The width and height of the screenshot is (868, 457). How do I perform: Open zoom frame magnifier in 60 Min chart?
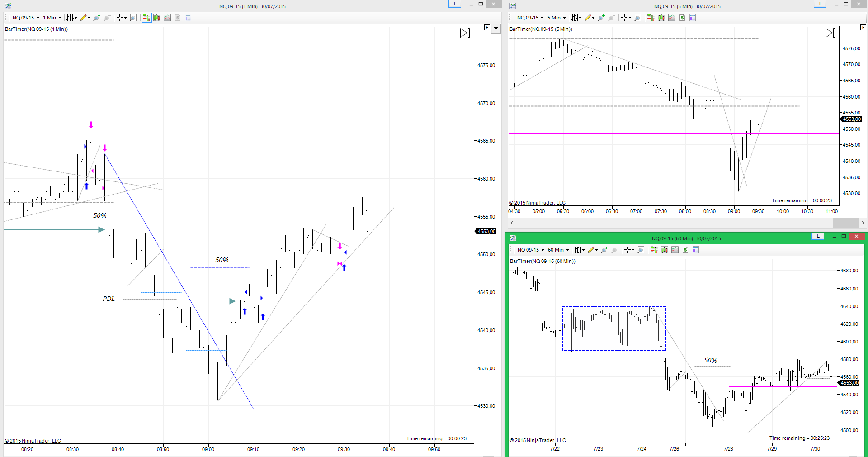point(641,250)
